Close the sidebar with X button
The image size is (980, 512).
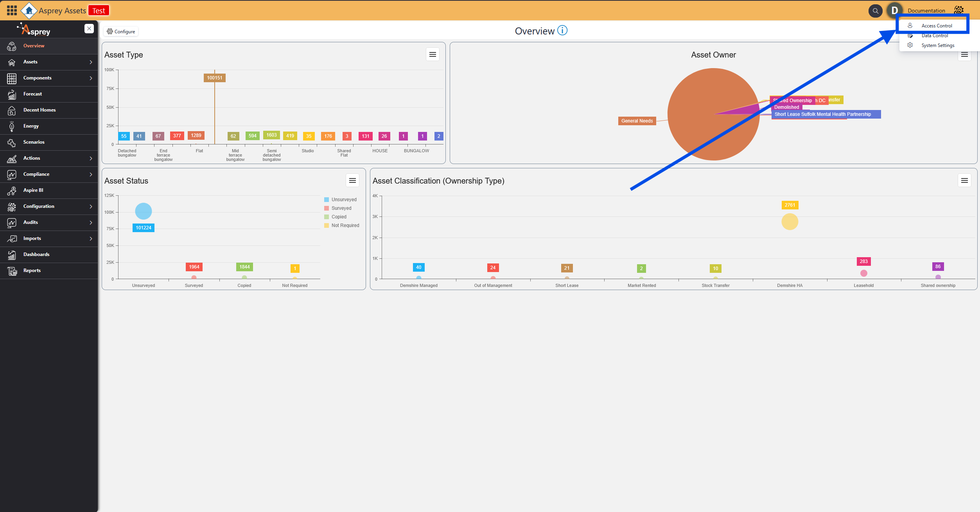pyautogui.click(x=89, y=29)
